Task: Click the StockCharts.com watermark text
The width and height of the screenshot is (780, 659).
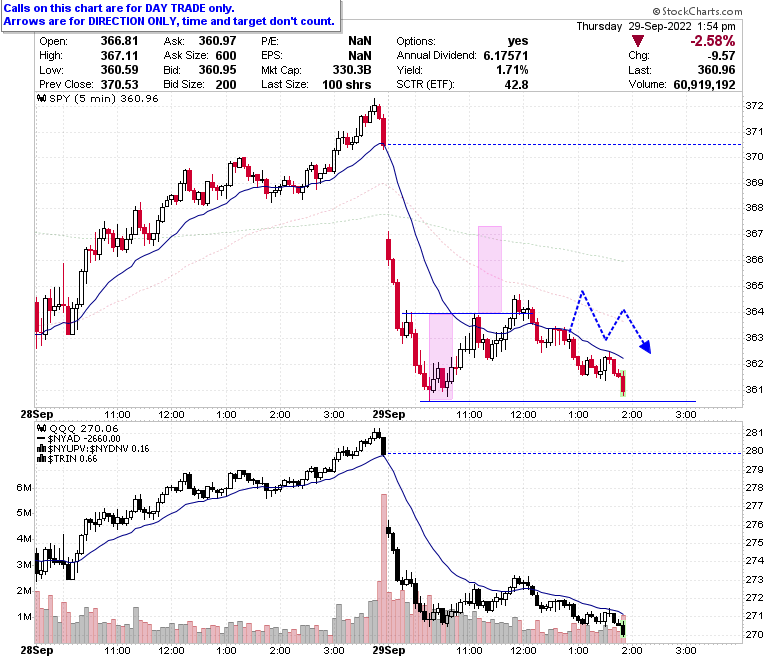Action: (x=697, y=11)
